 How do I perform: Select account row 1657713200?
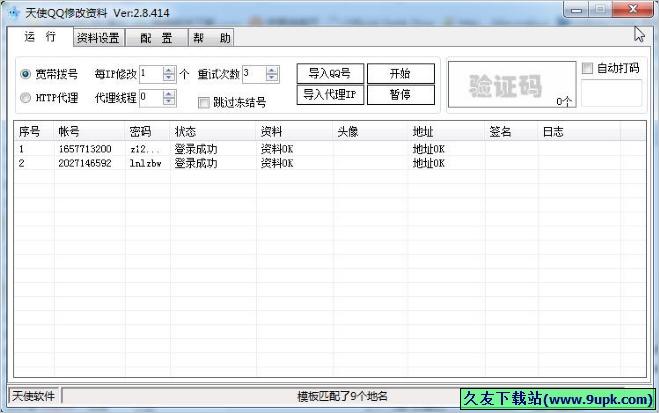coord(330,149)
